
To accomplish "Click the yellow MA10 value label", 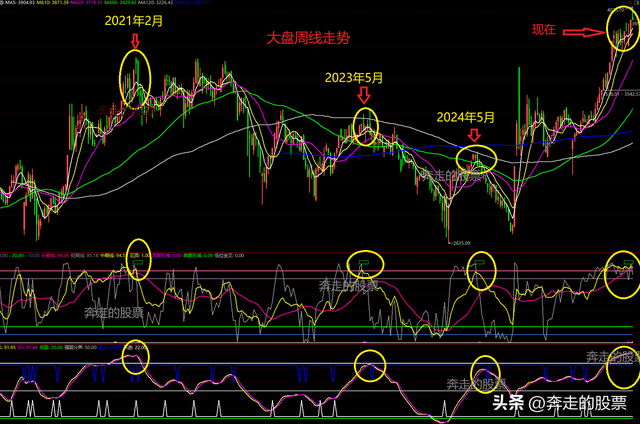I will [x=53, y=2].
